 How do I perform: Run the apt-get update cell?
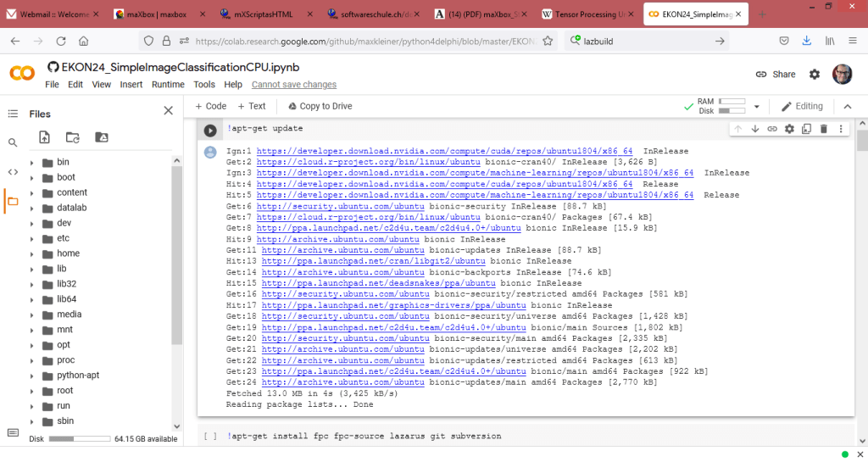point(210,130)
